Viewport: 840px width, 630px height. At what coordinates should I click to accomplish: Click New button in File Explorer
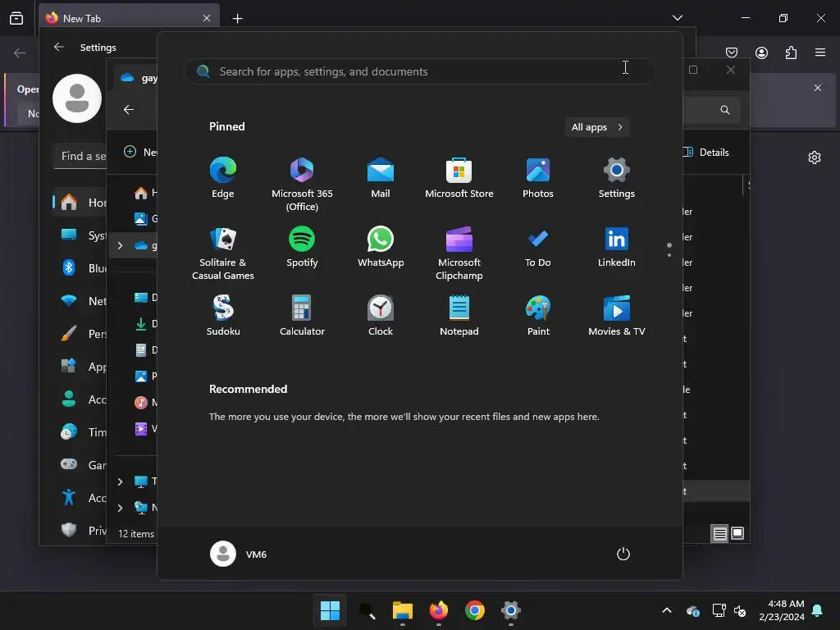(x=140, y=152)
